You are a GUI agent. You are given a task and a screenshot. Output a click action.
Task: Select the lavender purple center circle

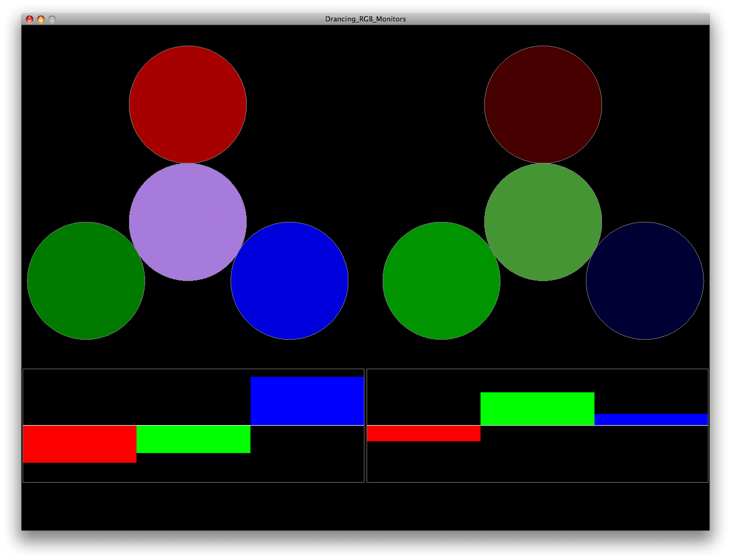click(188, 221)
